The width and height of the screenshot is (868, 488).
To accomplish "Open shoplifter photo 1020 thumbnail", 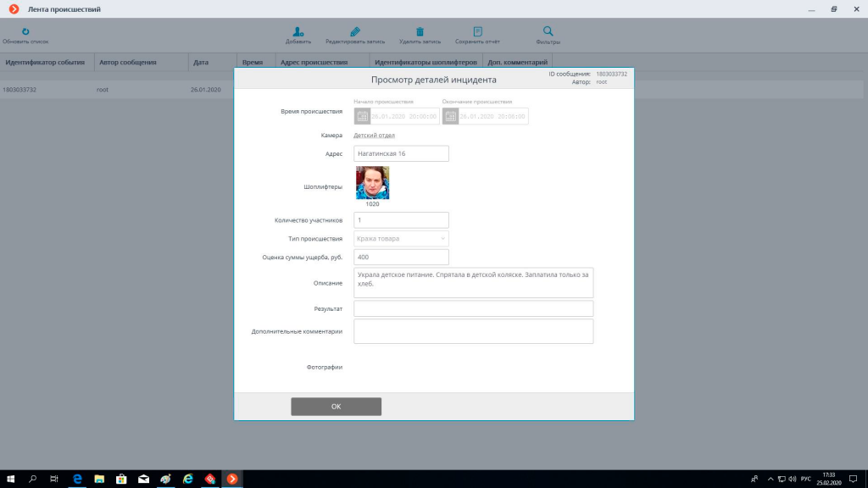I will tap(373, 183).
